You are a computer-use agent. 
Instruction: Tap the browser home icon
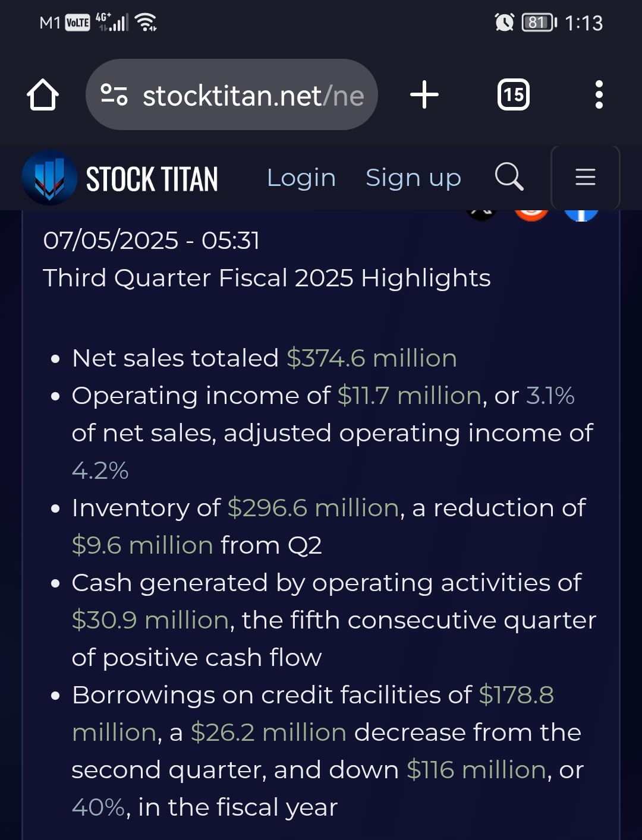tap(43, 95)
